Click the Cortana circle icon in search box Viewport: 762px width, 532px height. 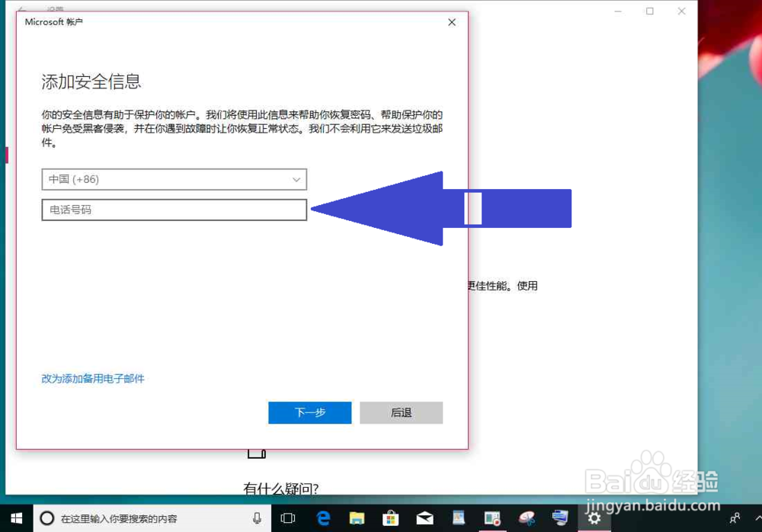pyautogui.click(x=46, y=518)
